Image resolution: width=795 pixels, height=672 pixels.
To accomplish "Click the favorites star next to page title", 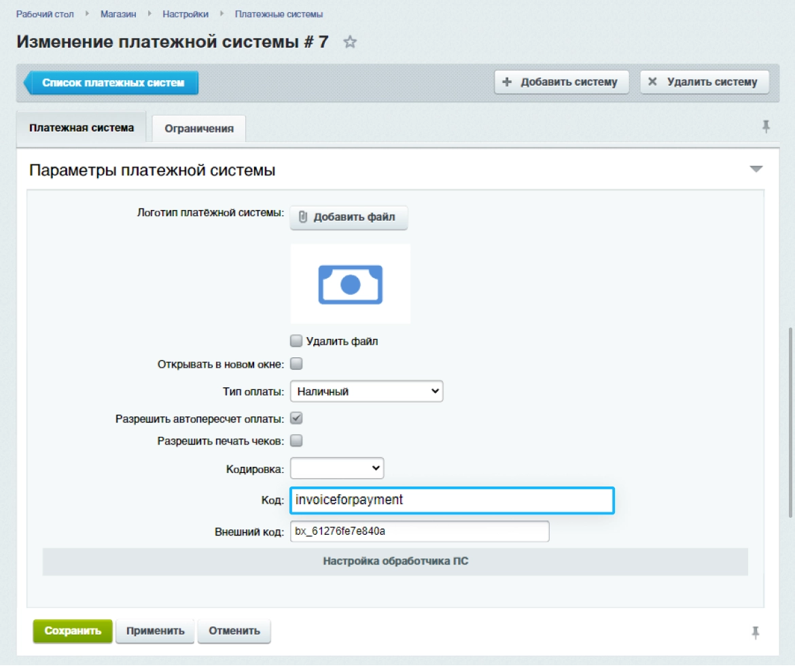I will point(350,42).
